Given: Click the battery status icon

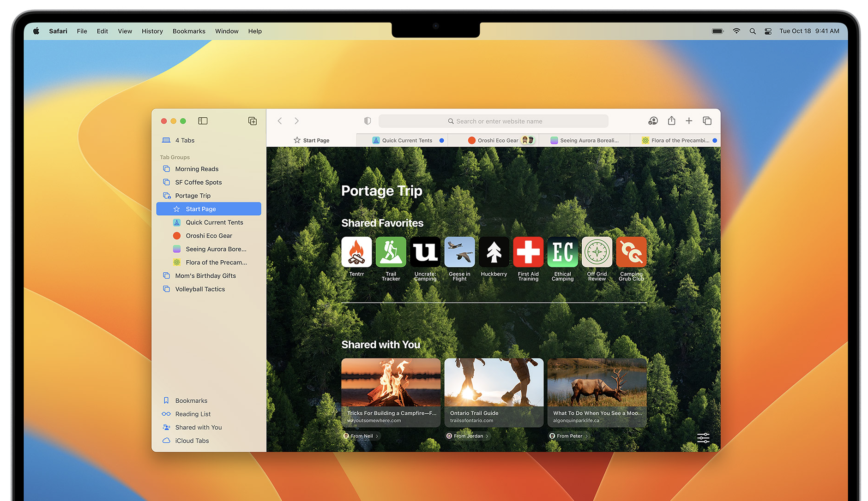Looking at the screenshot, I should click(x=717, y=31).
